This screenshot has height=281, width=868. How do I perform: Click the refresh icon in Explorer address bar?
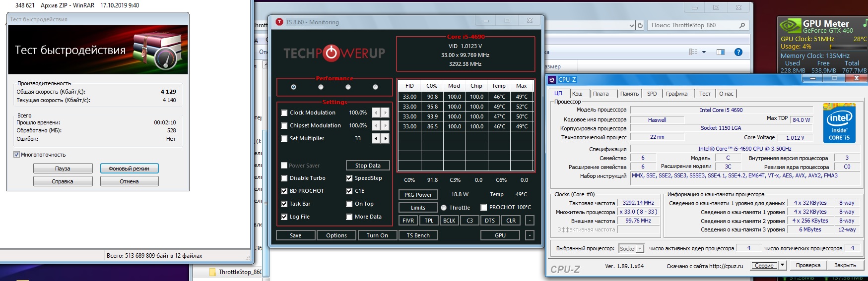click(x=640, y=25)
